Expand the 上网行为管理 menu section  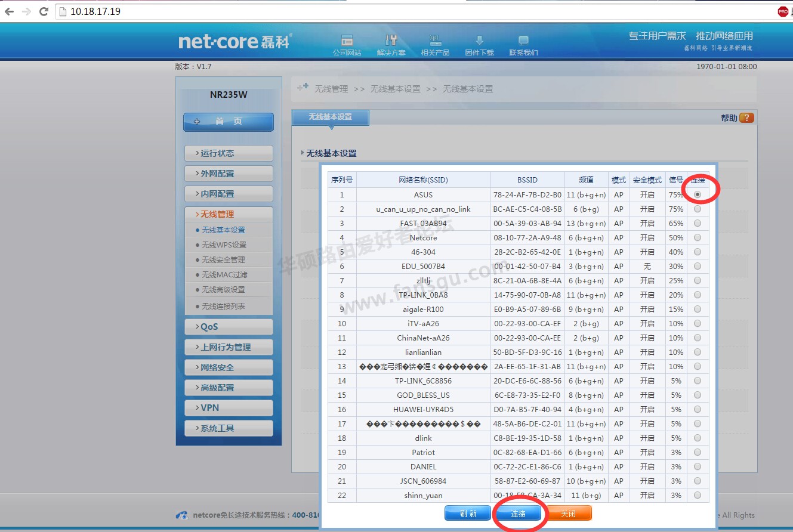coord(229,347)
